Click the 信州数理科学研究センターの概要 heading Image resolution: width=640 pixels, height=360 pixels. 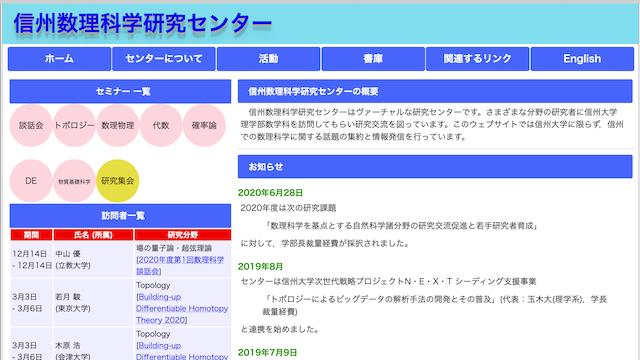pyautogui.click(x=435, y=91)
